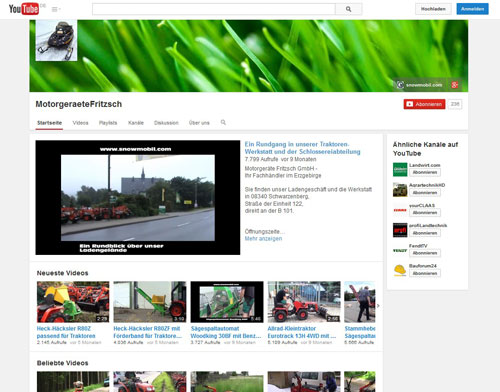This screenshot has height=392, width=500.
Task: Click the YouTube logo
Action: [x=24, y=9]
